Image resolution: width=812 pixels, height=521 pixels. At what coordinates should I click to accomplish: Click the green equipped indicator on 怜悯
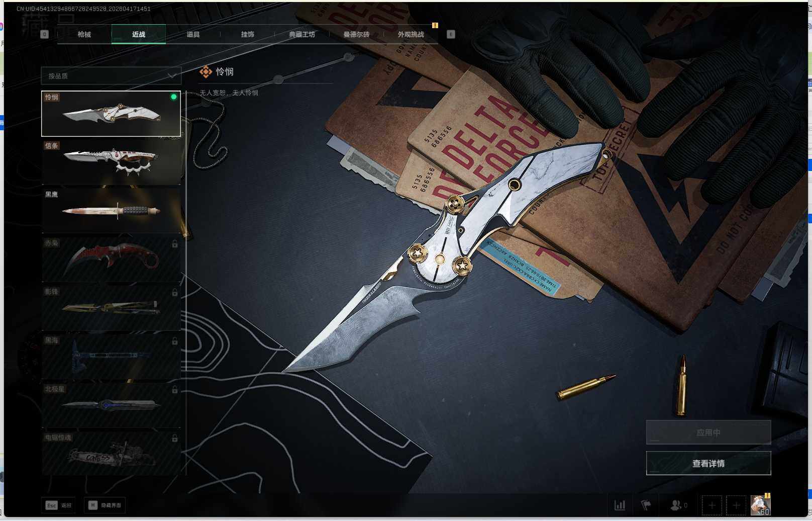[174, 97]
